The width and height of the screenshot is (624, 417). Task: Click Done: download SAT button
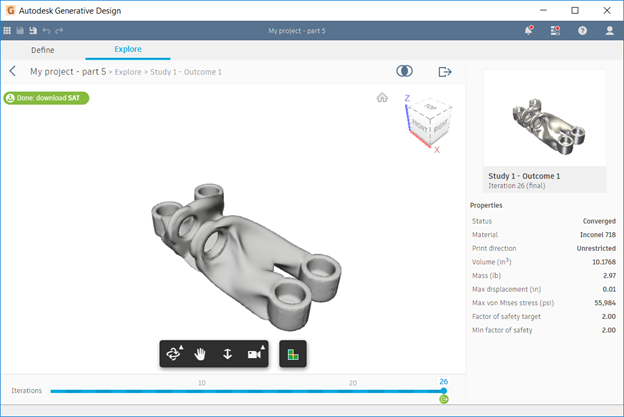[46, 98]
